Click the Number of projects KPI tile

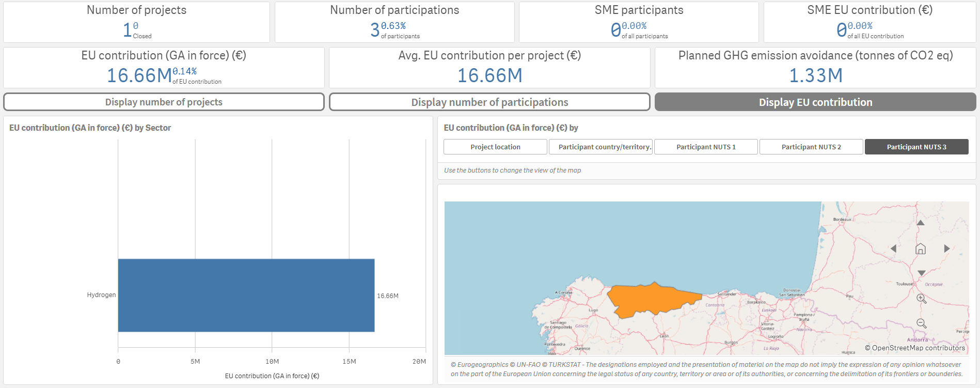point(136,22)
